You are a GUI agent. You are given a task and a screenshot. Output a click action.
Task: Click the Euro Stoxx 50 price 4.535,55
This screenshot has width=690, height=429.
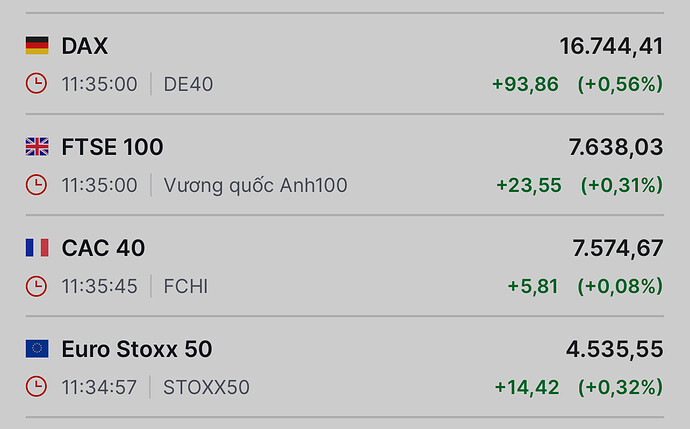click(x=614, y=349)
